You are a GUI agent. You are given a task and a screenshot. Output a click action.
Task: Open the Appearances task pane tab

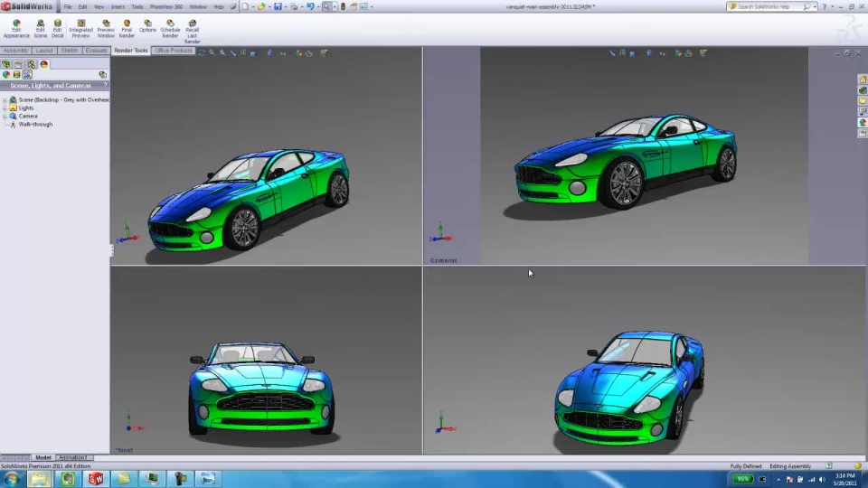point(863,123)
